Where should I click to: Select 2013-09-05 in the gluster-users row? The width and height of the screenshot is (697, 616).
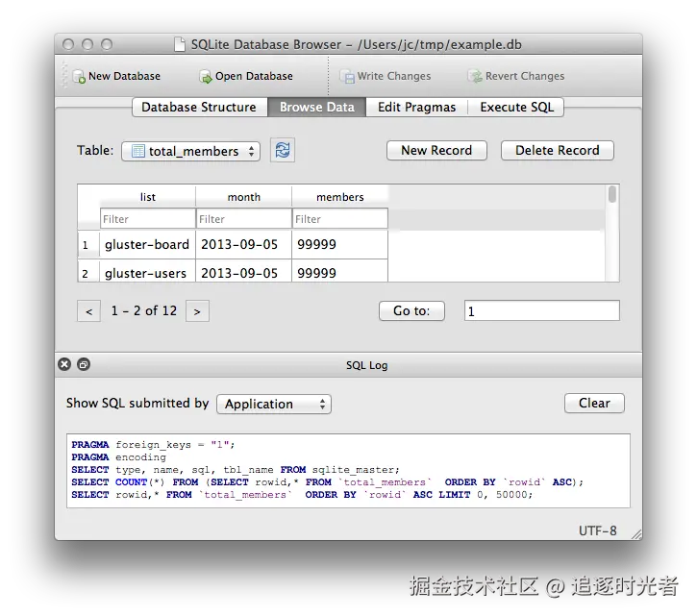point(243,271)
